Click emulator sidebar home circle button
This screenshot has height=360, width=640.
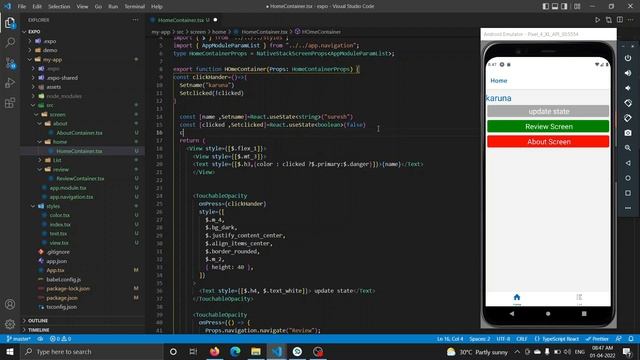[628, 178]
